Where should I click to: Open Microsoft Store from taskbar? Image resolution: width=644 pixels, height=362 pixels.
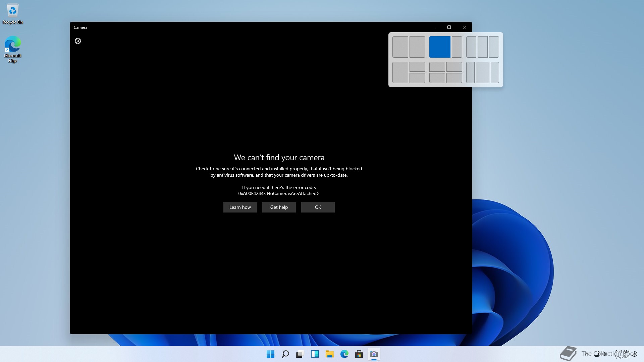[359, 354]
